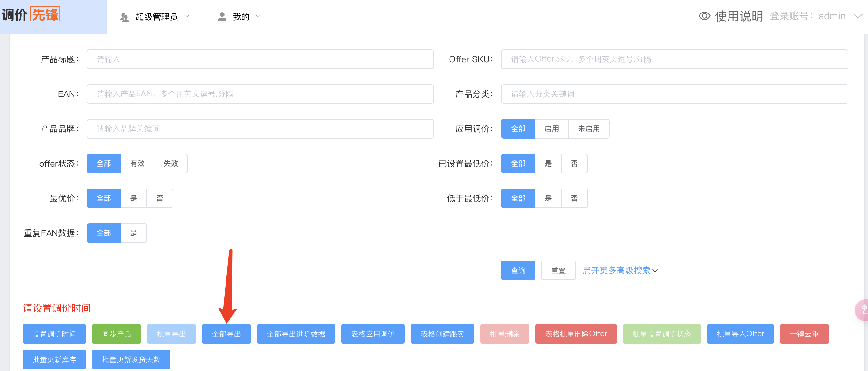
Task: Select 是 for 重复EAN数据
Action: point(133,233)
